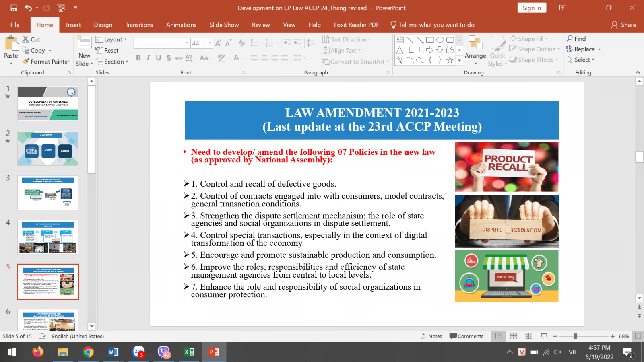644x362 pixels.
Task: Open the Transitions tab
Action: [x=139, y=25]
